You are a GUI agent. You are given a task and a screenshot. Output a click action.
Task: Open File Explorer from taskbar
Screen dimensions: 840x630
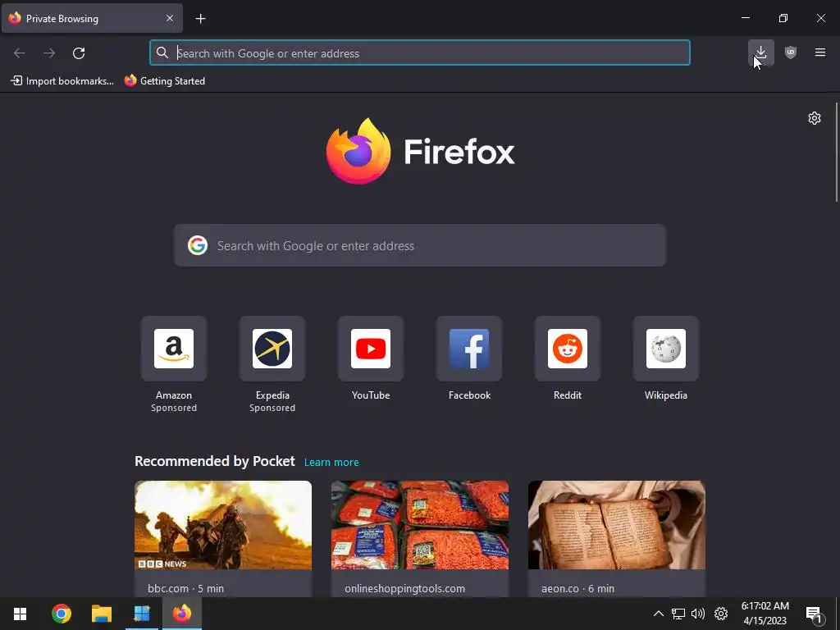[101, 614]
